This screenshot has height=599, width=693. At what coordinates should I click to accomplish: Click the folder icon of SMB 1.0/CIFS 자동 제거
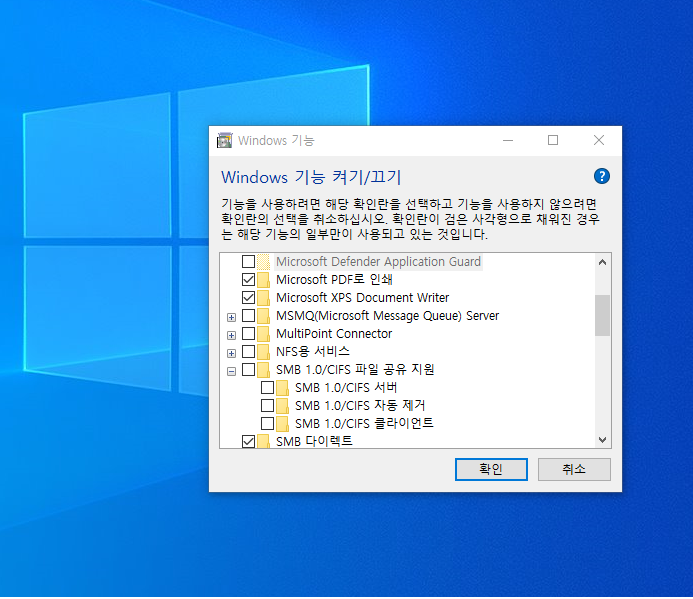[x=282, y=405]
